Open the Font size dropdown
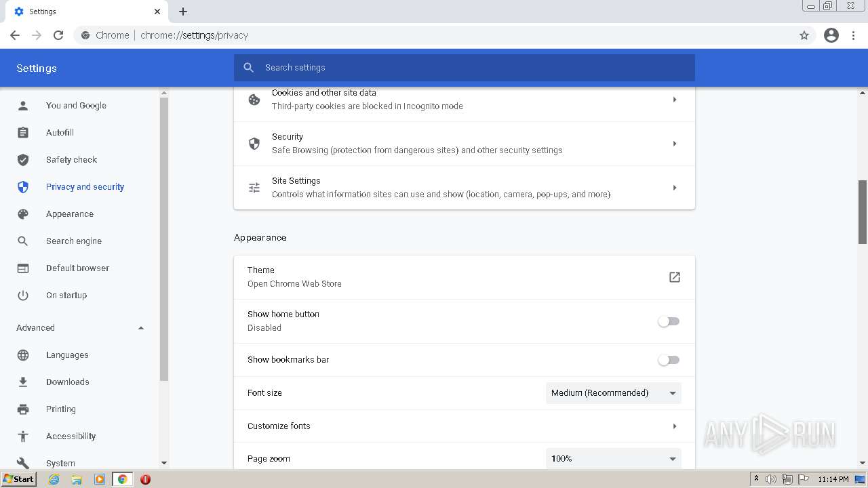868x488 pixels. tap(614, 393)
